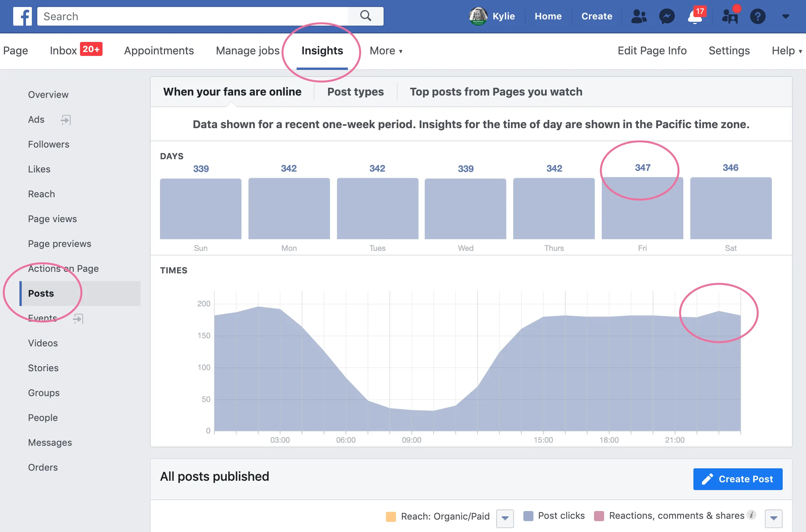
Task: Click the Edit Page Info link
Action: point(652,50)
